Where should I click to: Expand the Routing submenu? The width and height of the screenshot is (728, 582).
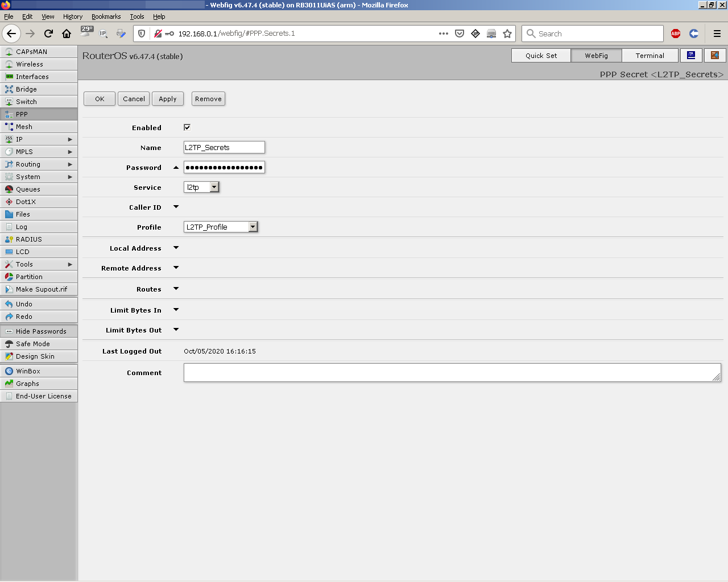tap(39, 164)
